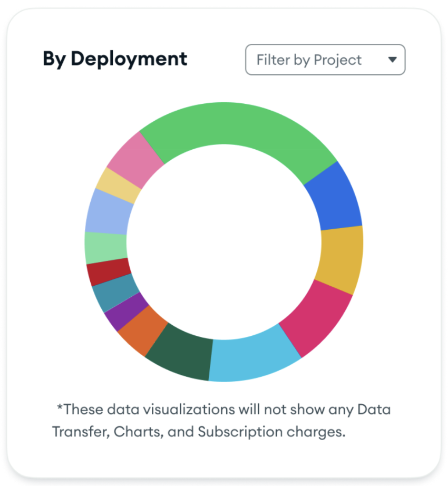Open the Filter by Project dropdown
Viewport: 448px width, 486px height.
click(x=324, y=60)
